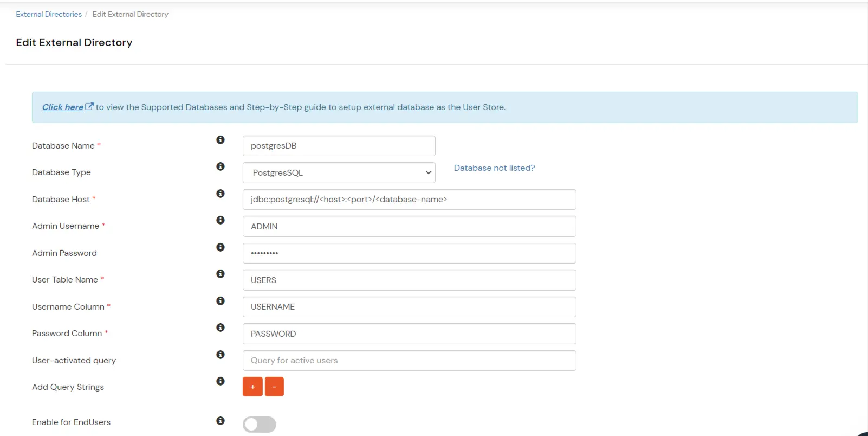This screenshot has height=436, width=868.
Task: Add a query string with plus button
Action: pos(252,387)
